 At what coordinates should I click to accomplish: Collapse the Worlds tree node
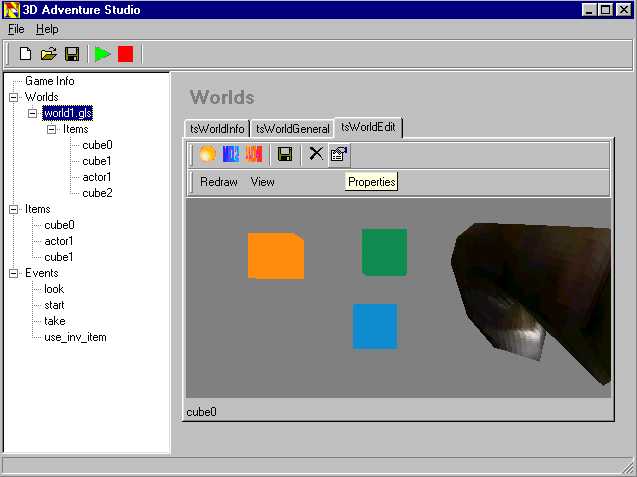(14, 97)
